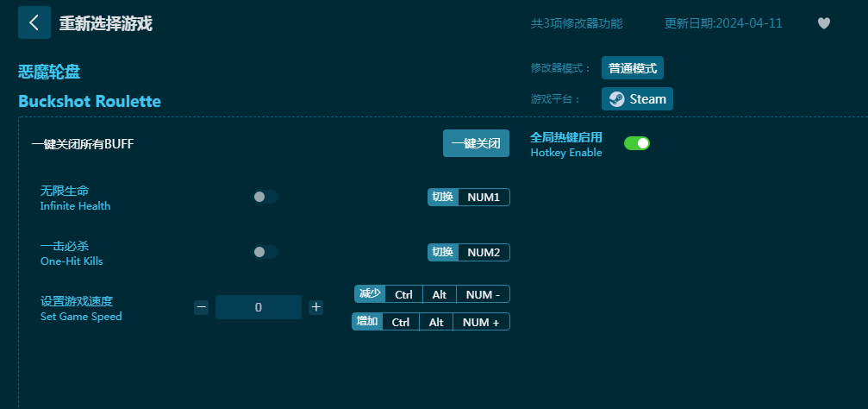
Task: Toggle the Infinite Health switch
Action: point(265,197)
